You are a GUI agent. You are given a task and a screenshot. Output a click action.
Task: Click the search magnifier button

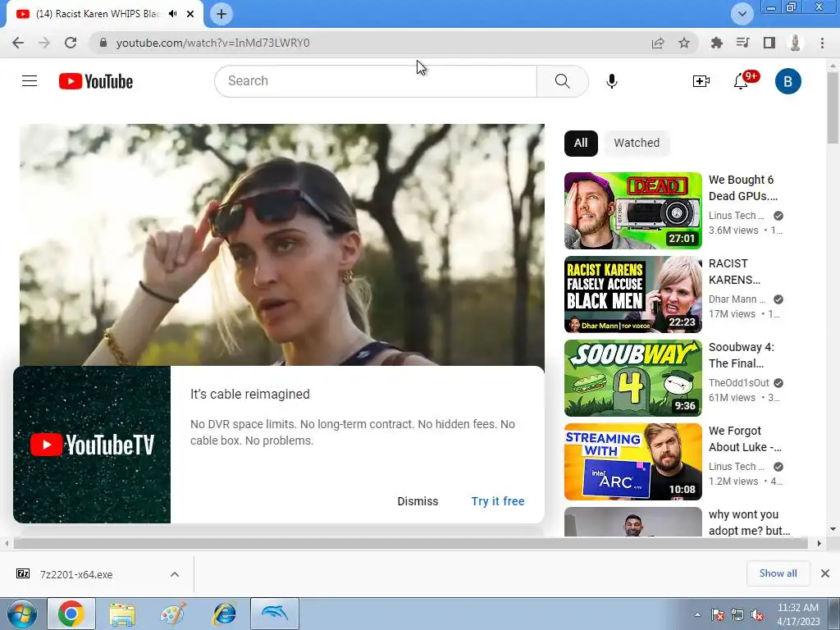click(x=562, y=81)
